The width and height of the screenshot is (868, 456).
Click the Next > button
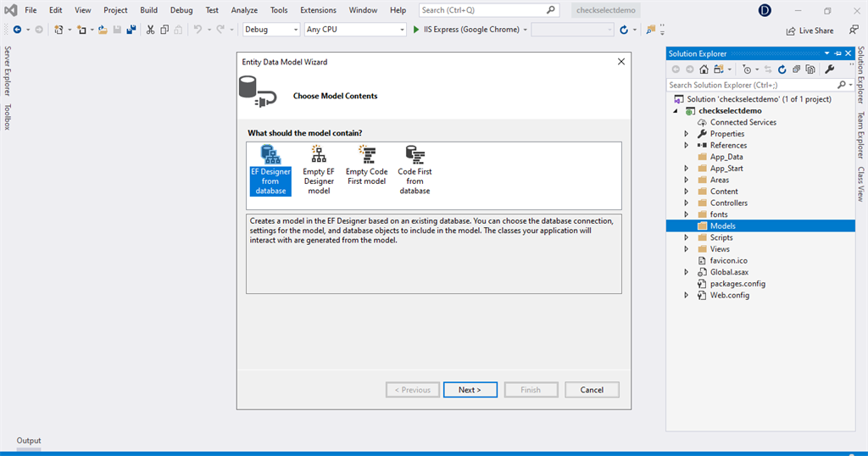pyautogui.click(x=470, y=390)
